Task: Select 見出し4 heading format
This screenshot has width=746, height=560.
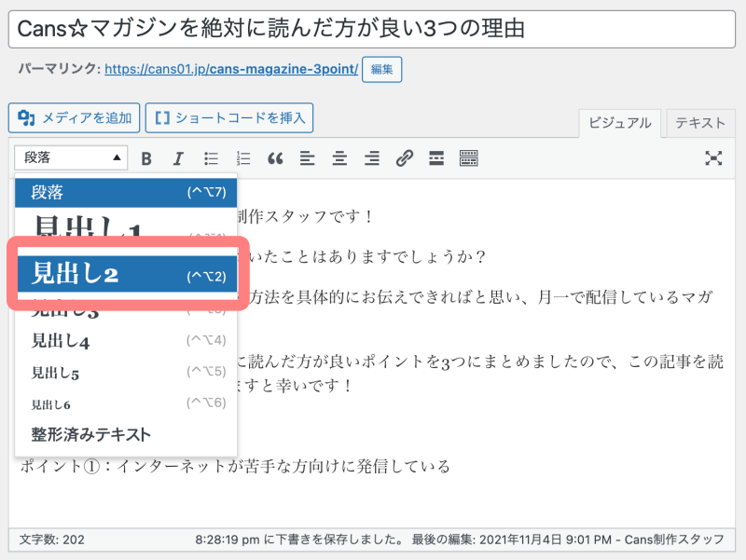Action: 127,340
